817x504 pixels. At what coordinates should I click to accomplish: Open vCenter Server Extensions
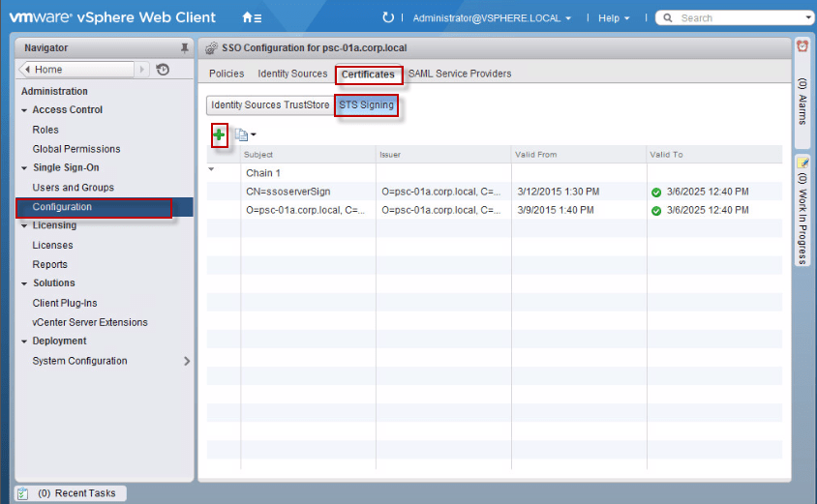pos(90,322)
